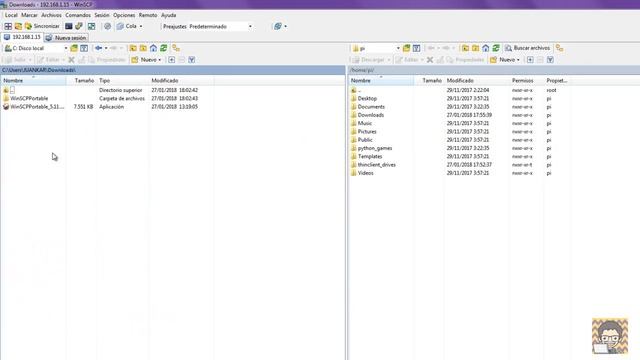
Task: Sort local files by Tipo column
Action: click(x=122, y=80)
